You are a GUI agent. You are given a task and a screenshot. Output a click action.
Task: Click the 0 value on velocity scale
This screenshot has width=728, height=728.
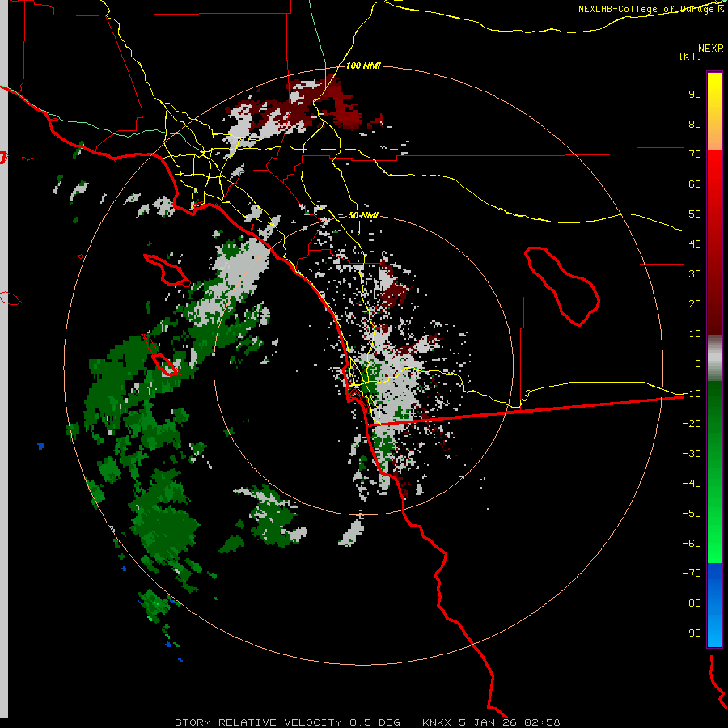pyautogui.click(x=698, y=363)
